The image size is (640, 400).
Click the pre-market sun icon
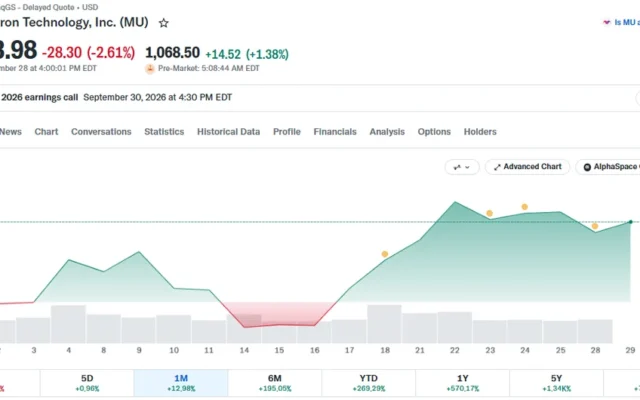point(150,69)
